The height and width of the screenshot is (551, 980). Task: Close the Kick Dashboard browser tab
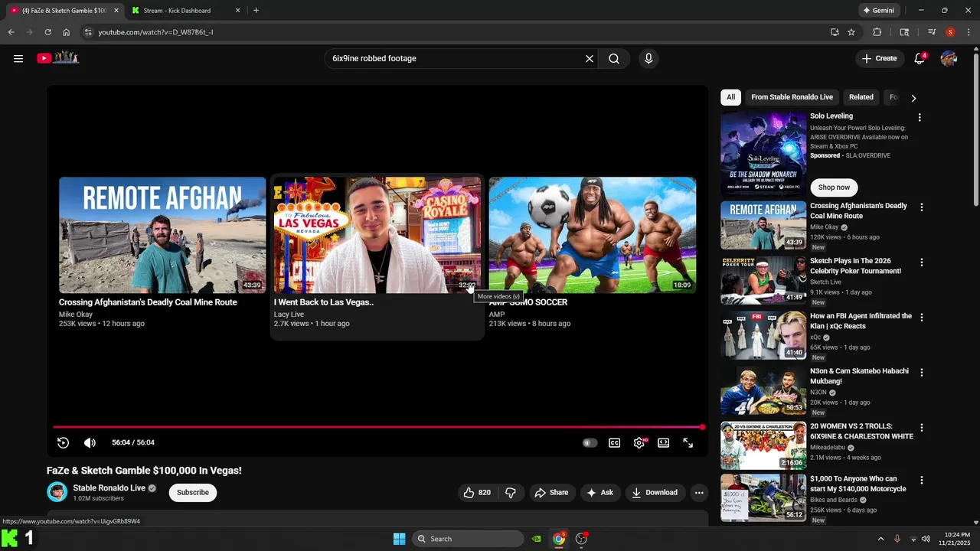[237, 11]
